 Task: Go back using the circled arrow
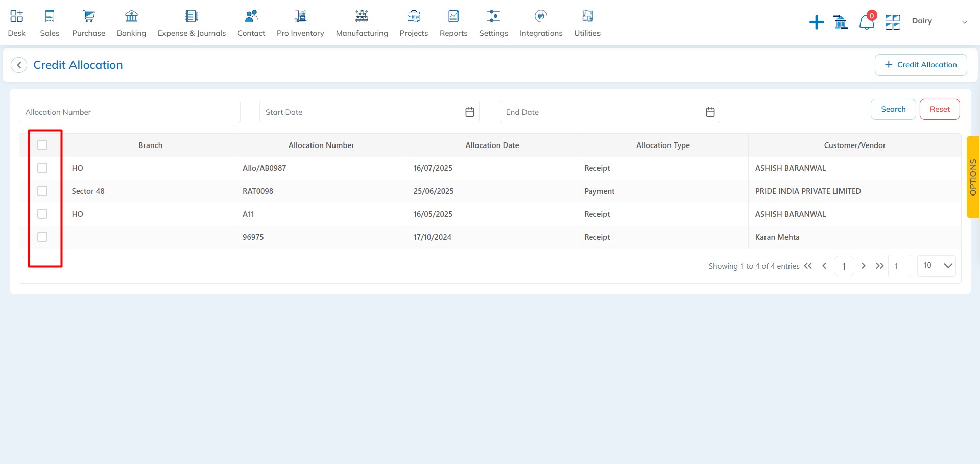tap(19, 65)
